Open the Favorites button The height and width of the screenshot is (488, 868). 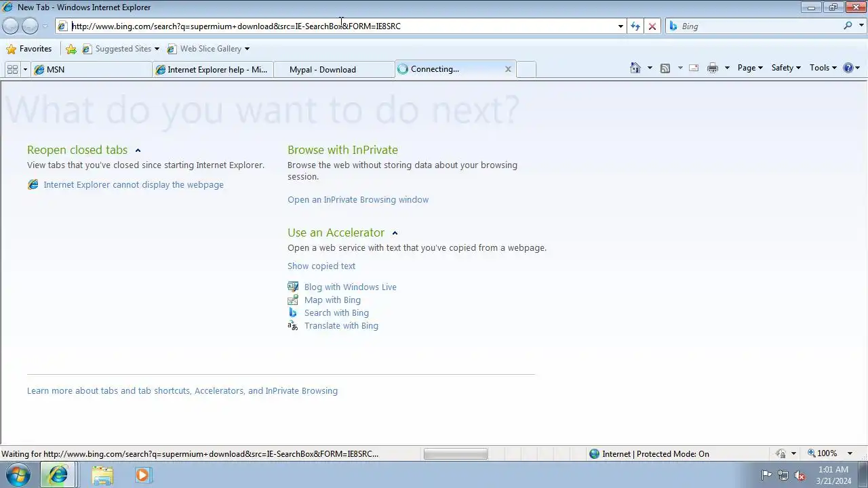pos(28,49)
